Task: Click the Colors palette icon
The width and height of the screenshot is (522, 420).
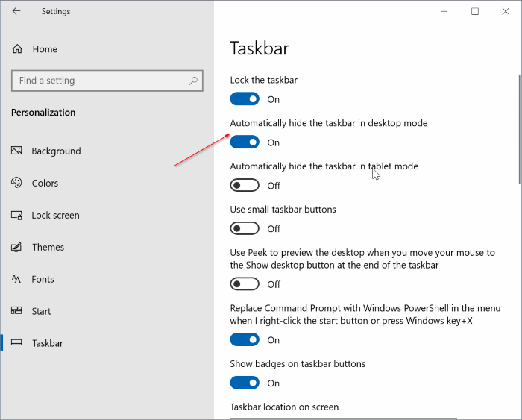Action: click(16, 183)
